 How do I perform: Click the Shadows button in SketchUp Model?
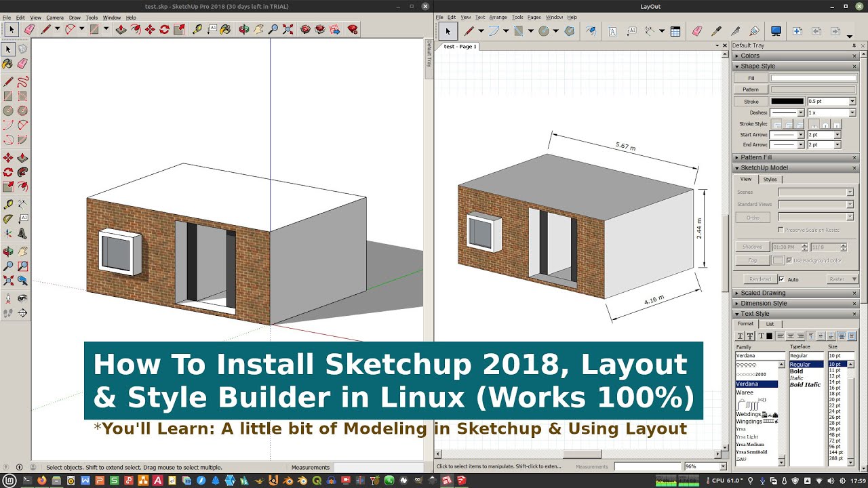[752, 247]
